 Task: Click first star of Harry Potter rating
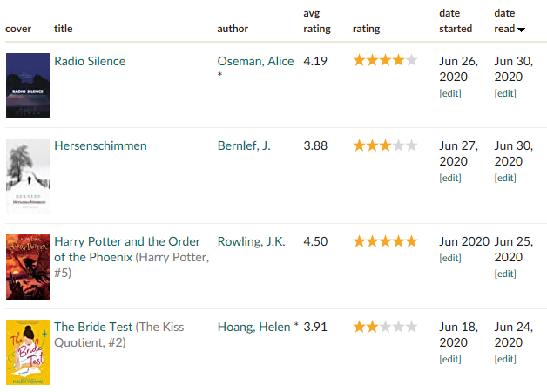(x=360, y=241)
